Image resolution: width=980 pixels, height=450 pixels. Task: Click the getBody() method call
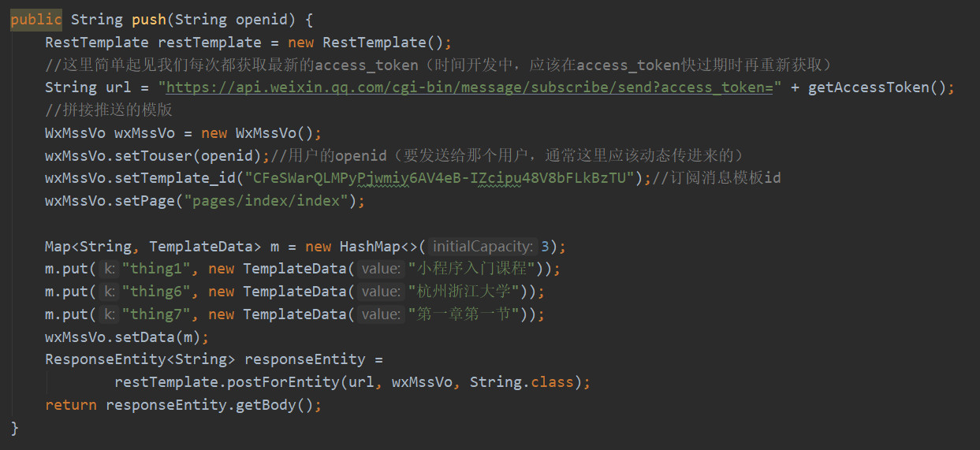point(278,405)
